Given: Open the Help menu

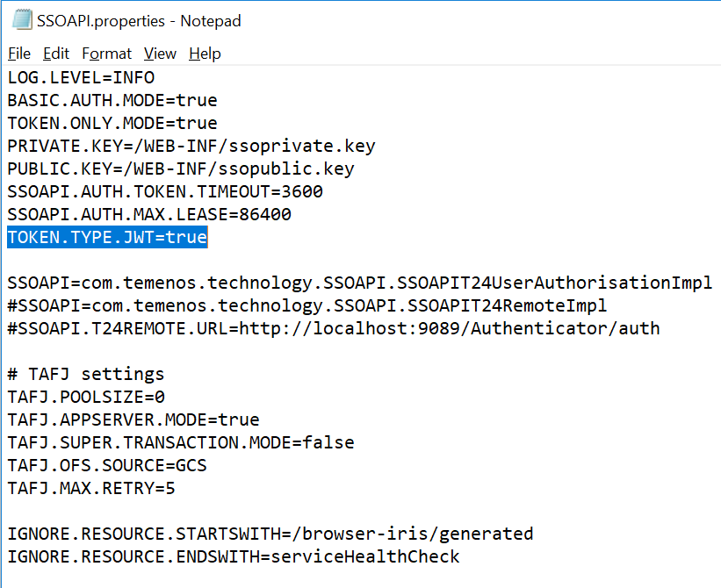Looking at the screenshot, I should pos(205,54).
